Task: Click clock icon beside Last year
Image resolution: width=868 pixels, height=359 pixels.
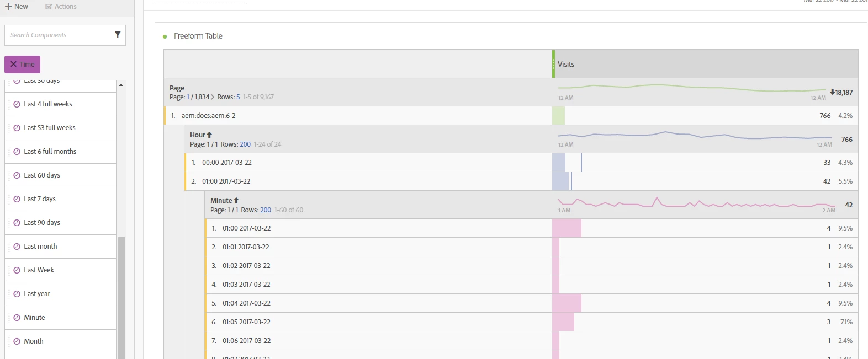Action: coord(17,294)
